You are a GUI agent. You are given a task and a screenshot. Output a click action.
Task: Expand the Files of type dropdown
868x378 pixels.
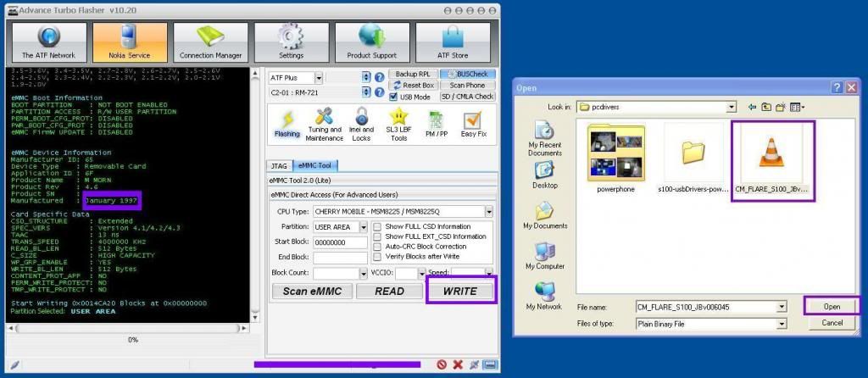tap(782, 323)
